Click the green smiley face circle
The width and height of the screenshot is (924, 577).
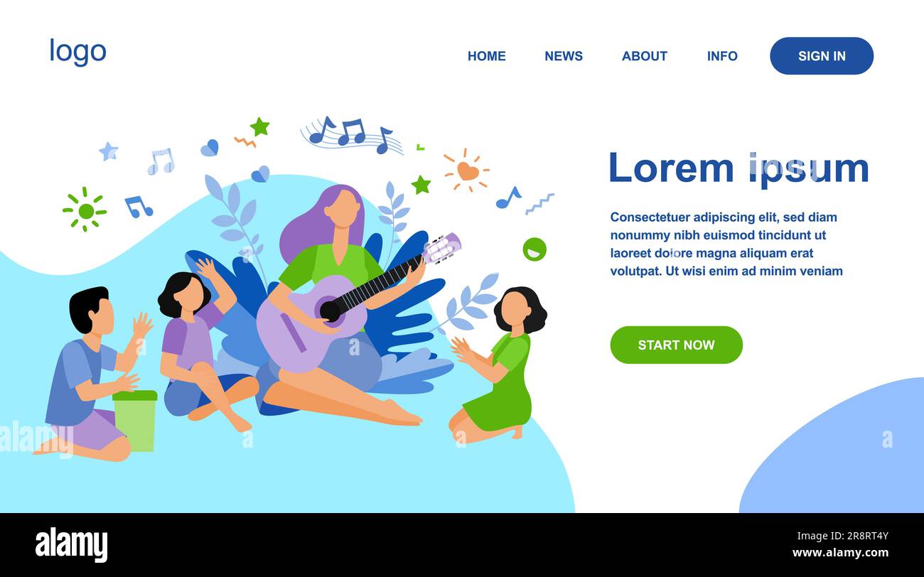point(534,249)
